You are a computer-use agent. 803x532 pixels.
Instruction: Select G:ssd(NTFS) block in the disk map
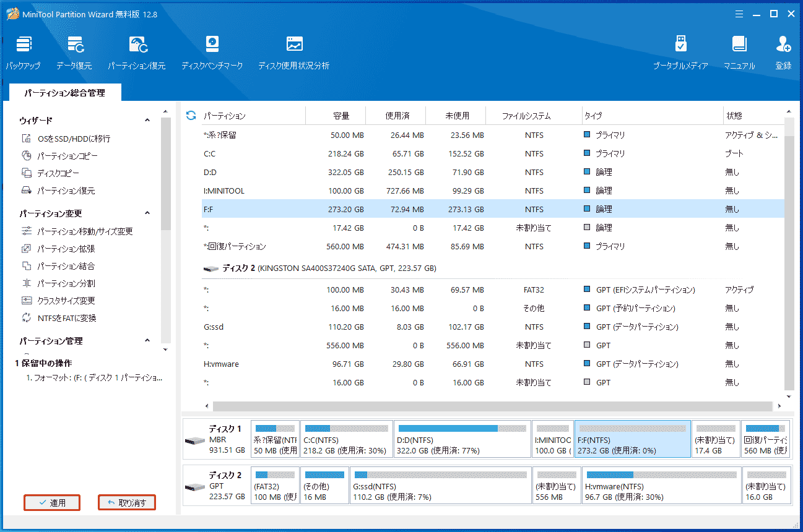(x=440, y=486)
